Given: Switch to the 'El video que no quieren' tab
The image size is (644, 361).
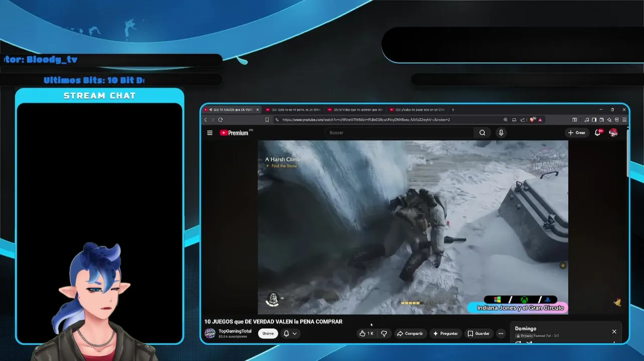Looking at the screenshot, I should pyautogui.click(x=356, y=109).
